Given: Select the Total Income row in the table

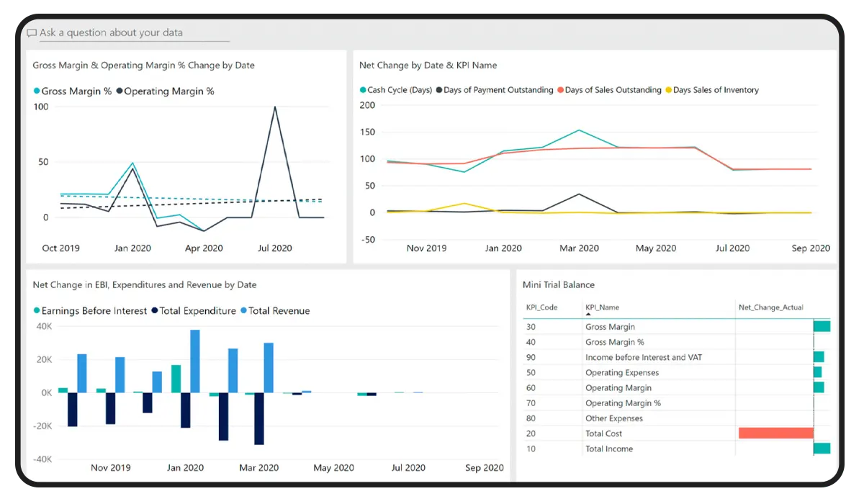Looking at the screenshot, I should [609, 449].
